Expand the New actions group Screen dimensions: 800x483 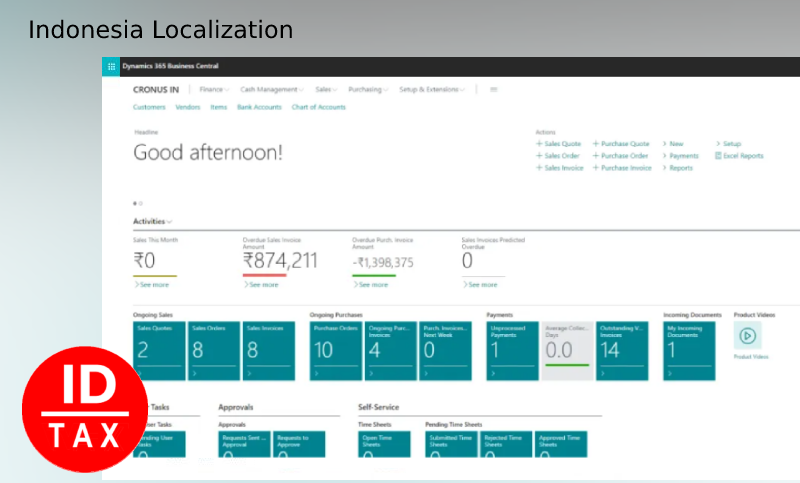click(673, 144)
